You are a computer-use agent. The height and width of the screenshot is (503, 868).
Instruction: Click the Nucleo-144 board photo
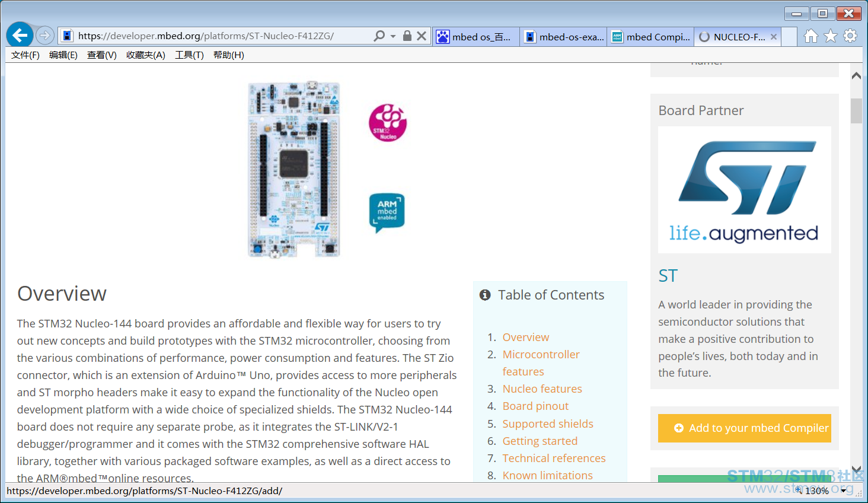(x=294, y=170)
